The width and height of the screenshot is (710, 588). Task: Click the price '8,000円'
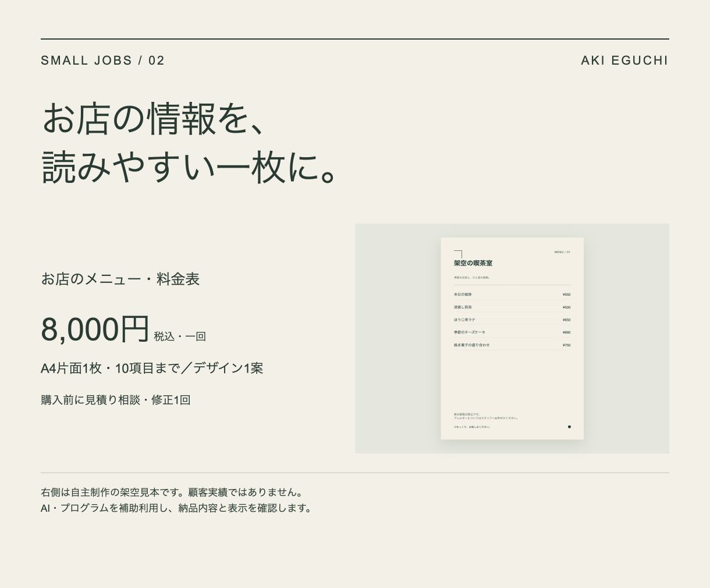[x=95, y=329]
